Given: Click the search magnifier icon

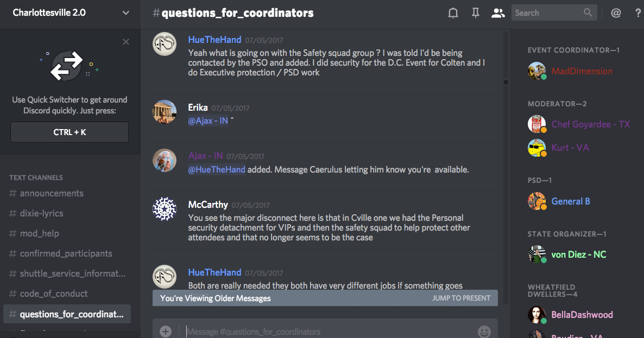Looking at the screenshot, I should pos(588,12).
